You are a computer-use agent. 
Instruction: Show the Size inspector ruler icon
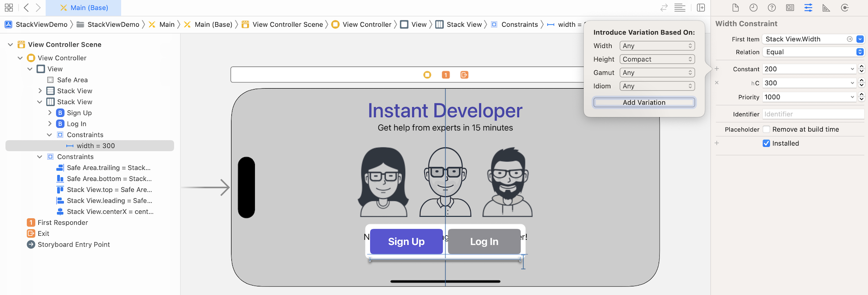coord(826,8)
